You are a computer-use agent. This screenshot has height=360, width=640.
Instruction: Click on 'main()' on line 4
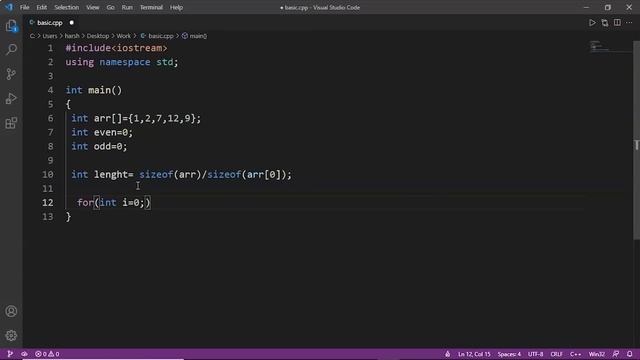pyautogui.click(x=105, y=90)
